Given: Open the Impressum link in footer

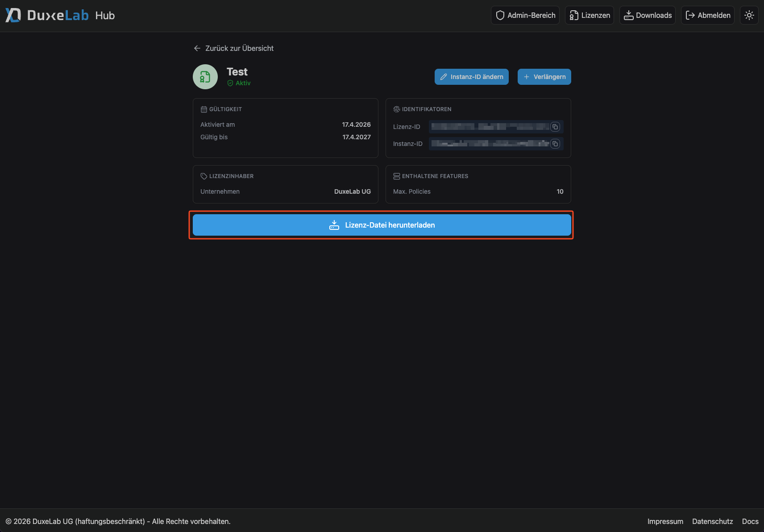Looking at the screenshot, I should 665,521.
